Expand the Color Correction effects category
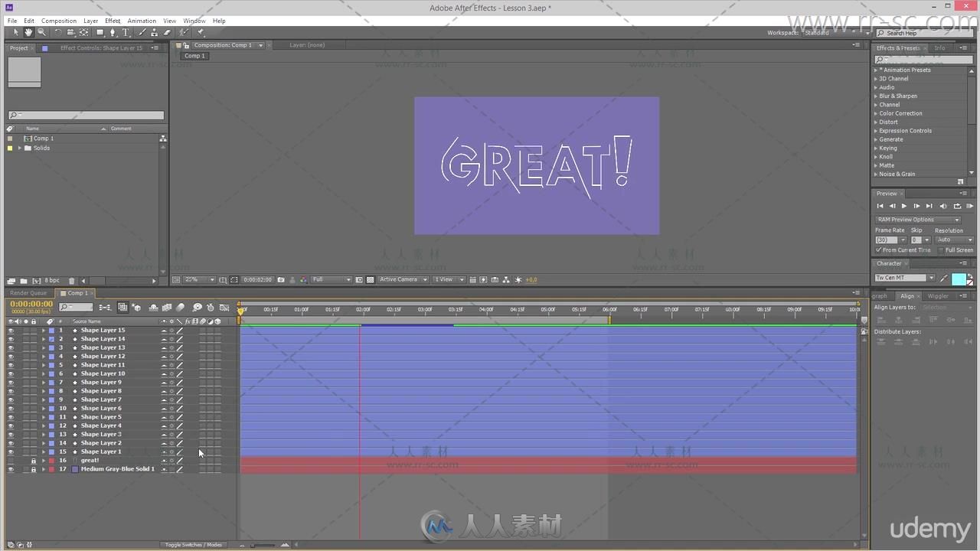 point(876,113)
